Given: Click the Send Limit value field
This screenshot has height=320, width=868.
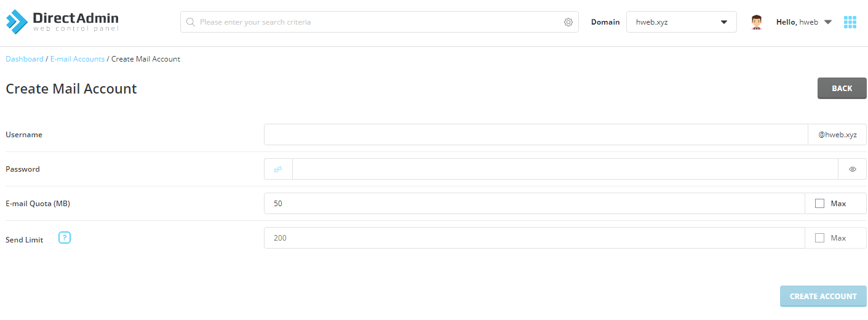Looking at the screenshot, I should 534,238.
